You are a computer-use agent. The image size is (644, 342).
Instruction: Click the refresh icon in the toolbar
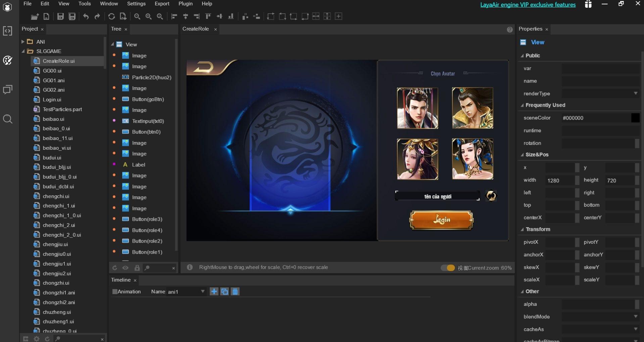pyautogui.click(x=111, y=16)
